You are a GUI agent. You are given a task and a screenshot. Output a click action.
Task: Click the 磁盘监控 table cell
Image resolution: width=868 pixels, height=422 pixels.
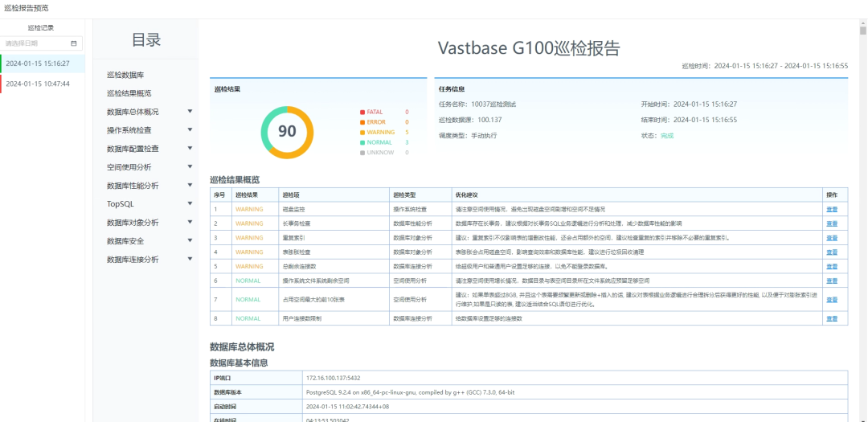(x=334, y=209)
